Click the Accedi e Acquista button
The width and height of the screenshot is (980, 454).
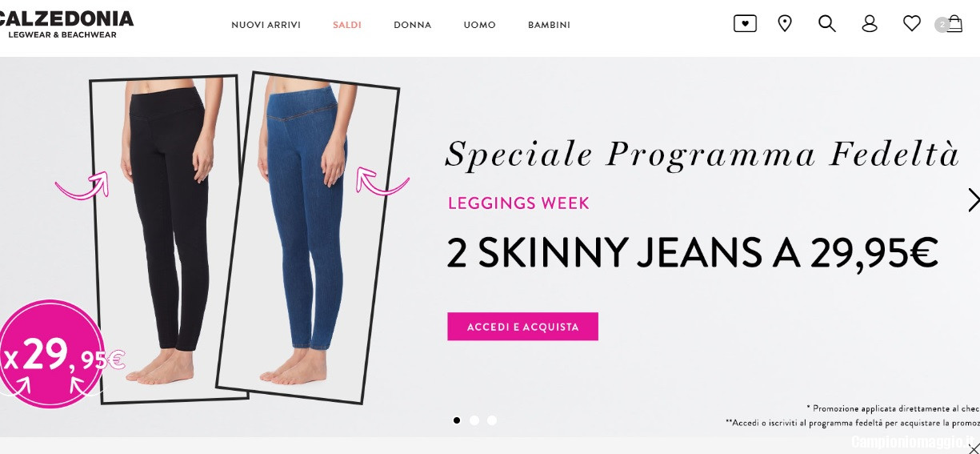(522, 327)
